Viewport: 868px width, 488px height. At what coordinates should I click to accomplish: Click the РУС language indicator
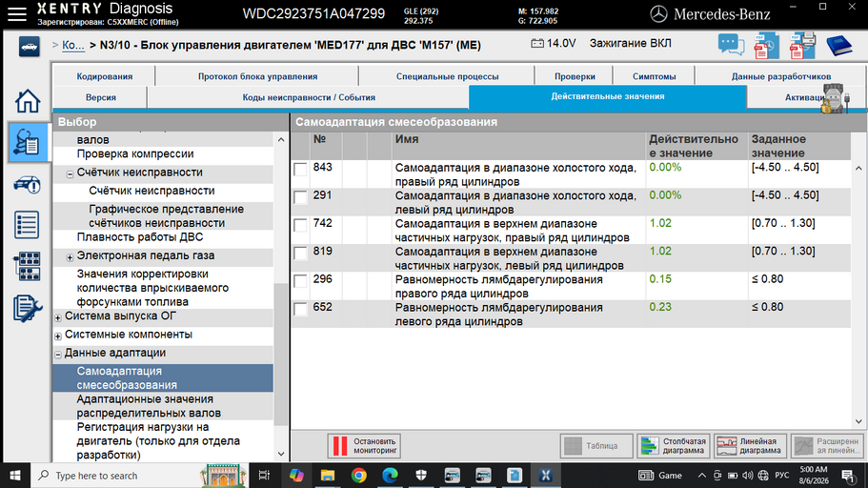click(x=781, y=476)
